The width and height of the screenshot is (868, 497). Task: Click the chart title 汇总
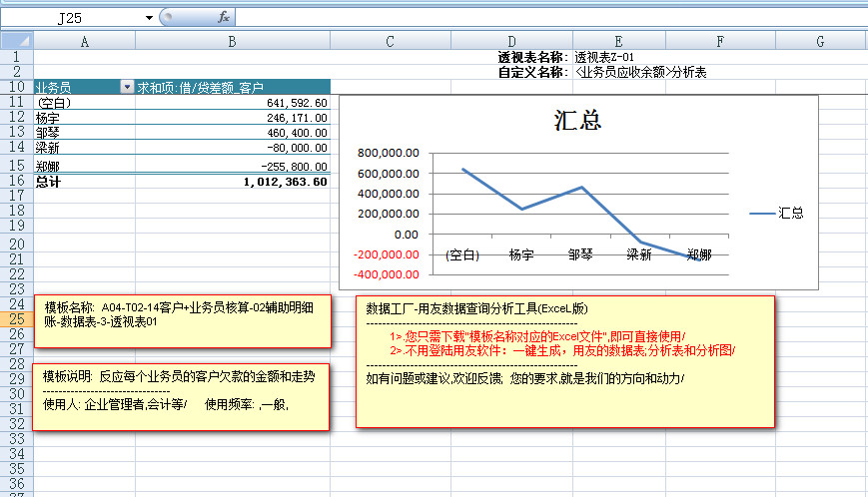[x=577, y=121]
